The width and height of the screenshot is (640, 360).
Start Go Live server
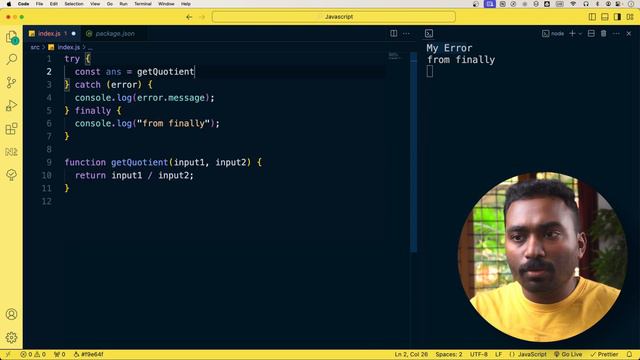(x=568, y=354)
